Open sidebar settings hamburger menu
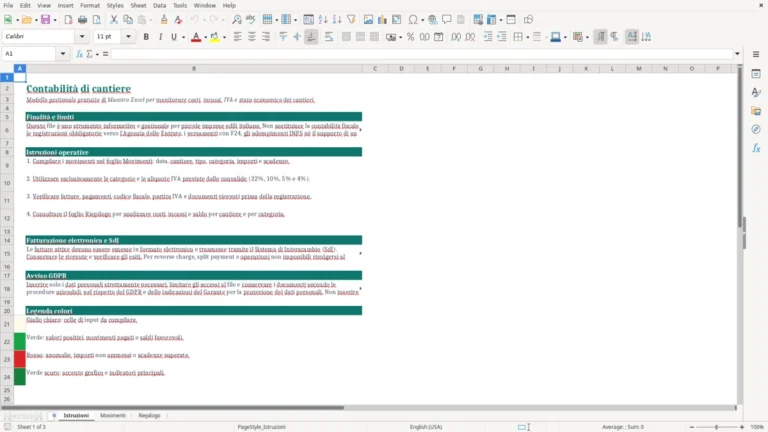The width and height of the screenshot is (768, 432). point(756,54)
